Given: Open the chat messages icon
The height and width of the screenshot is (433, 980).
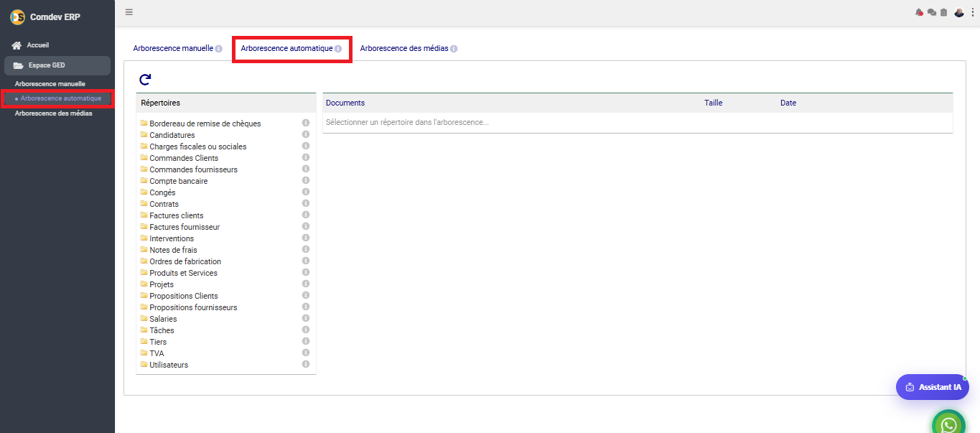Looking at the screenshot, I should click(x=932, y=12).
